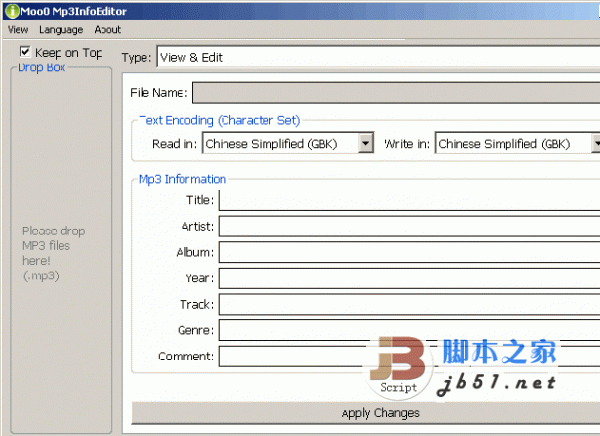Screen dimensions: 600x436
Task: Click the Mp3 Information group label
Action: point(182,179)
